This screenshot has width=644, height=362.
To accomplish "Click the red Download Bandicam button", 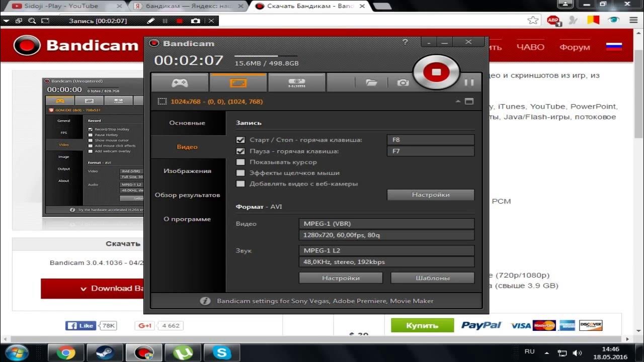I will [x=93, y=289].
